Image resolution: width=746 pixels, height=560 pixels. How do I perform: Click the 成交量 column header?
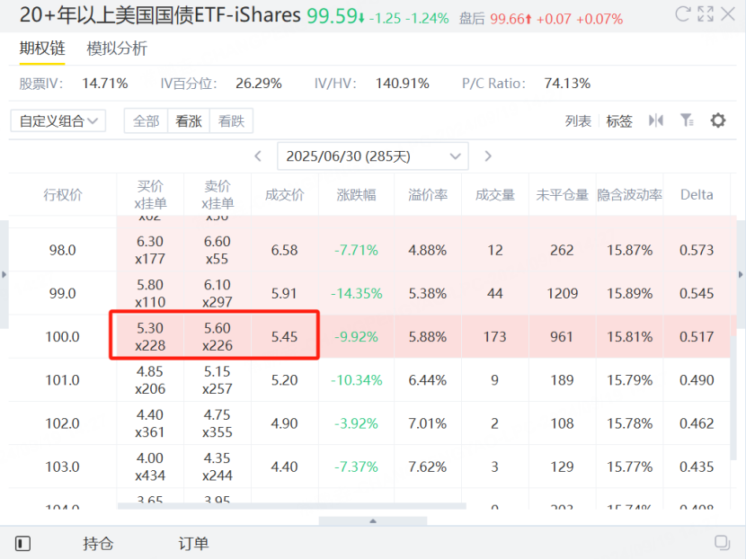click(495, 194)
